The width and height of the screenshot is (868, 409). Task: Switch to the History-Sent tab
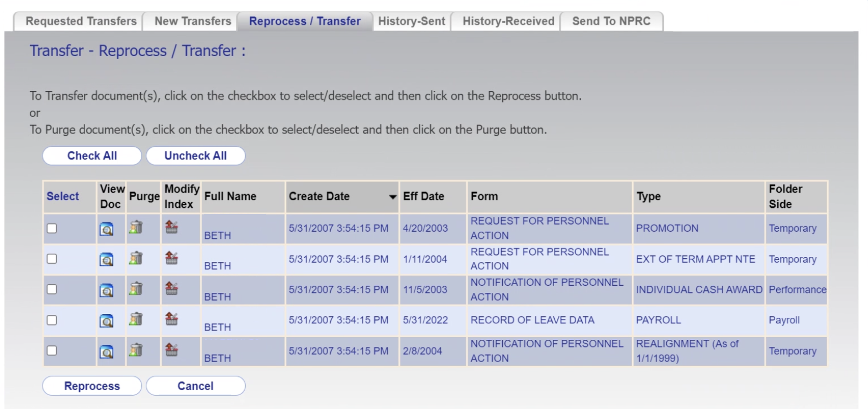(x=411, y=21)
